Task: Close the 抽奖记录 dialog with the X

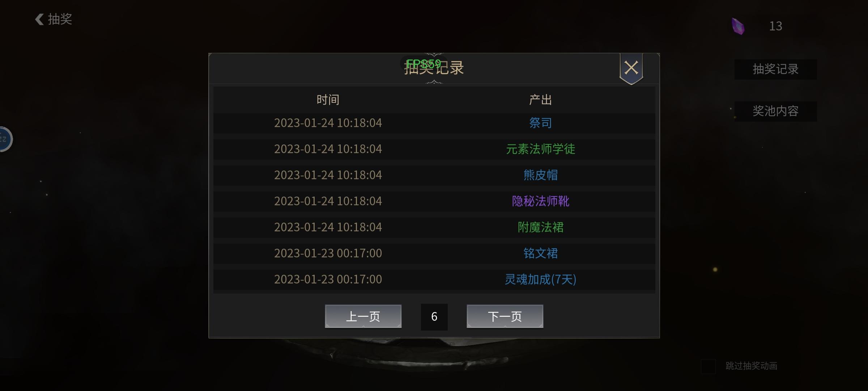Action: 631,68
